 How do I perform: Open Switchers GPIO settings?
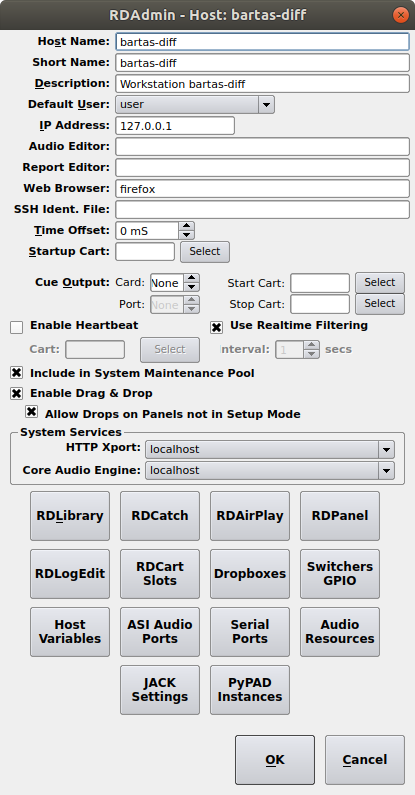(339, 574)
